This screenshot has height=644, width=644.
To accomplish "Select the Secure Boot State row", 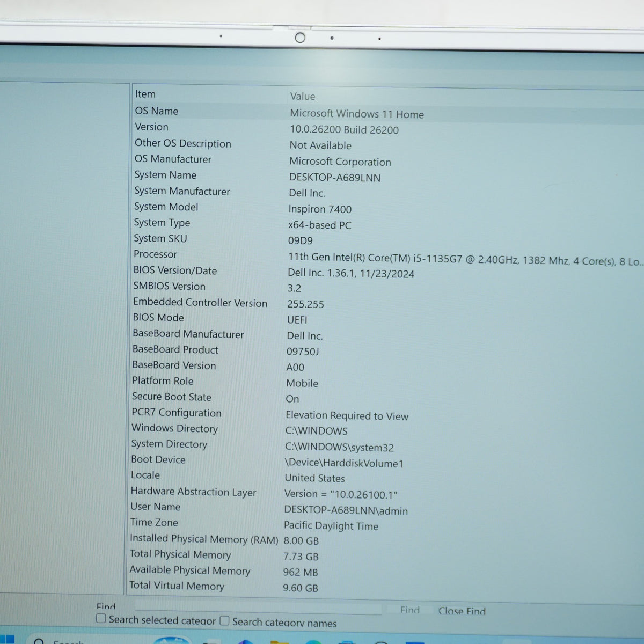I will pyautogui.click(x=386, y=398).
